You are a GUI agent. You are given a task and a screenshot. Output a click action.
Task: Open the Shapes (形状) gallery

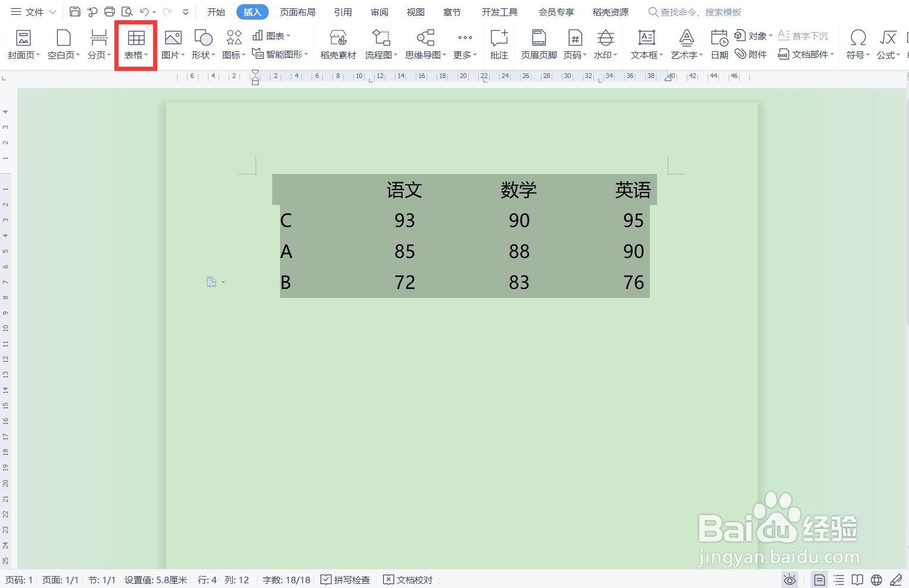[203, 45]
